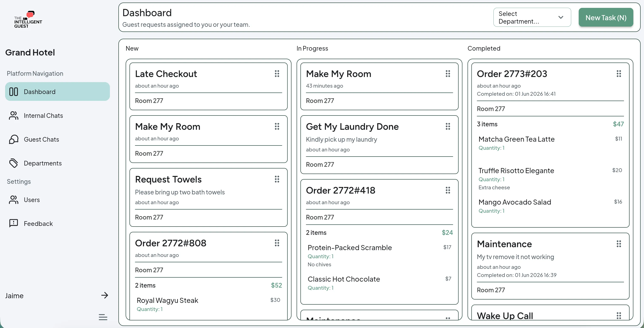The image size is (644, 328).
Task: Click the Jaime user name
Action: click(14, 295)
